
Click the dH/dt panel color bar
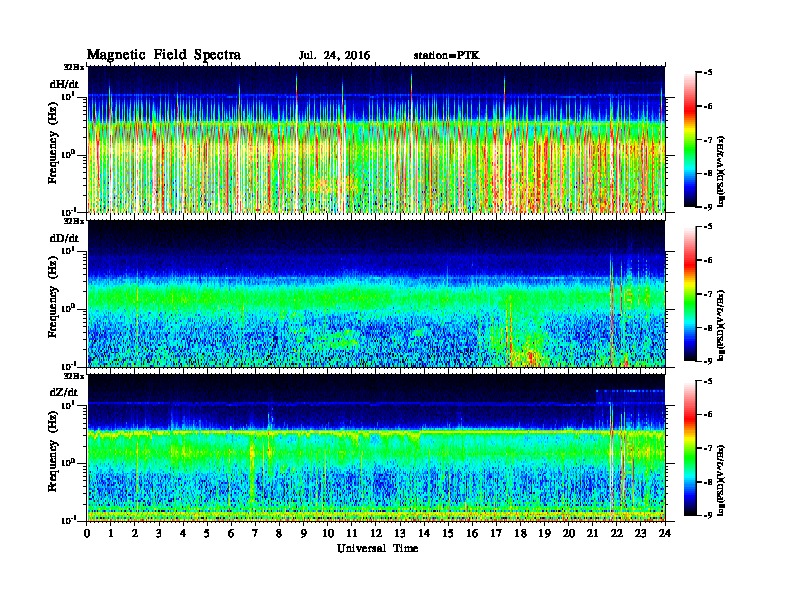(x=689, y=139)
